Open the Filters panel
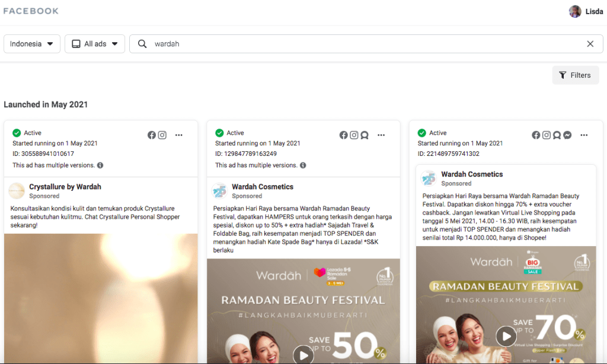 click(x=574, y=75)
